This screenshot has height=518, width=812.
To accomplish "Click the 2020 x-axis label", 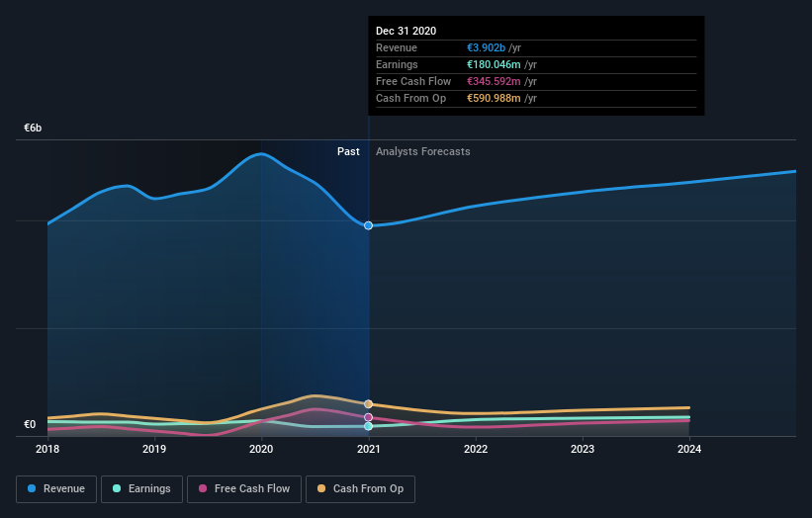I will click(x=261, y=449).
